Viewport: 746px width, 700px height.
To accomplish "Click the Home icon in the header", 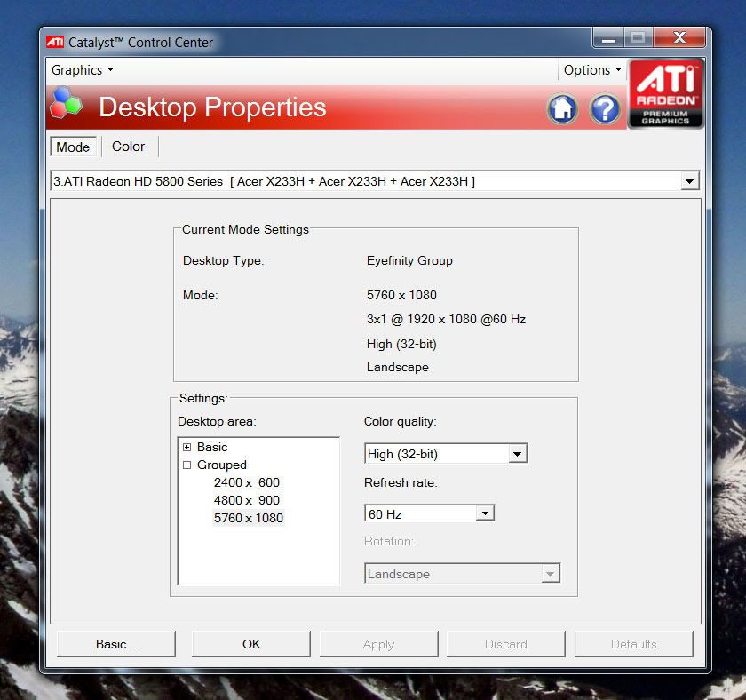I will pos(562,109).
